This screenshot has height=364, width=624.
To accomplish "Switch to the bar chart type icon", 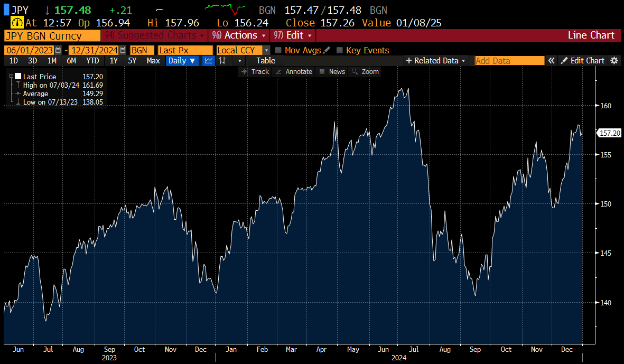I will click(x=222, y=61).
